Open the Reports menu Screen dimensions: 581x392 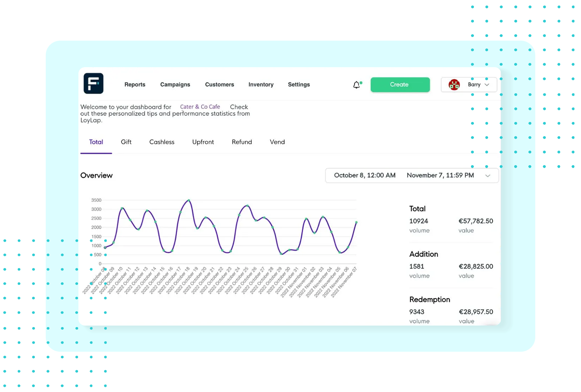click(x=135, y=85)
